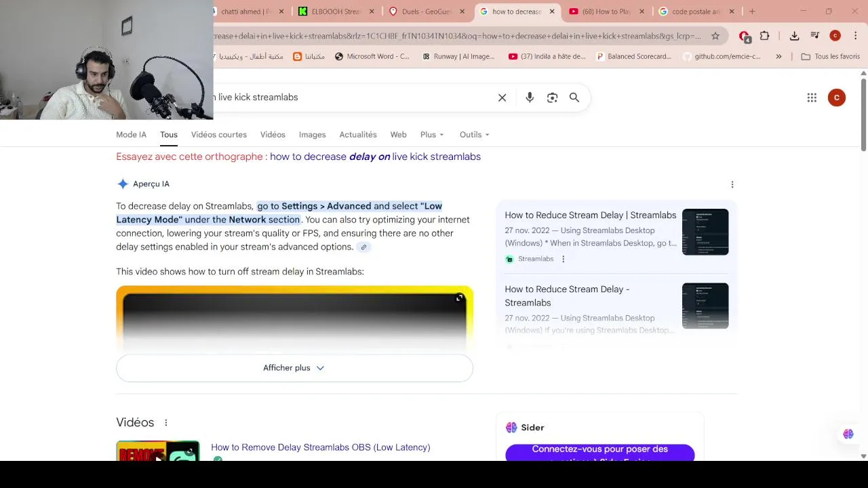Click the Aperçu IA sparkle icon

[122, 184]
